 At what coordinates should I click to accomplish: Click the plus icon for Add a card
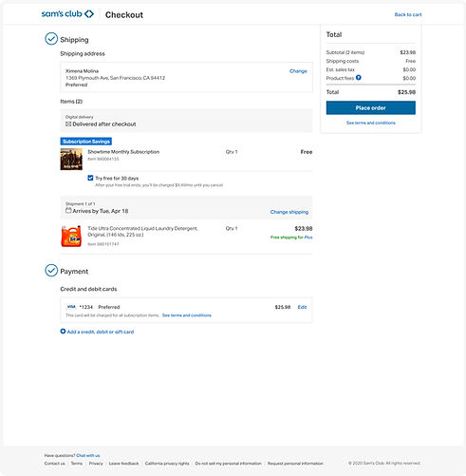click(x=63, y=332)
